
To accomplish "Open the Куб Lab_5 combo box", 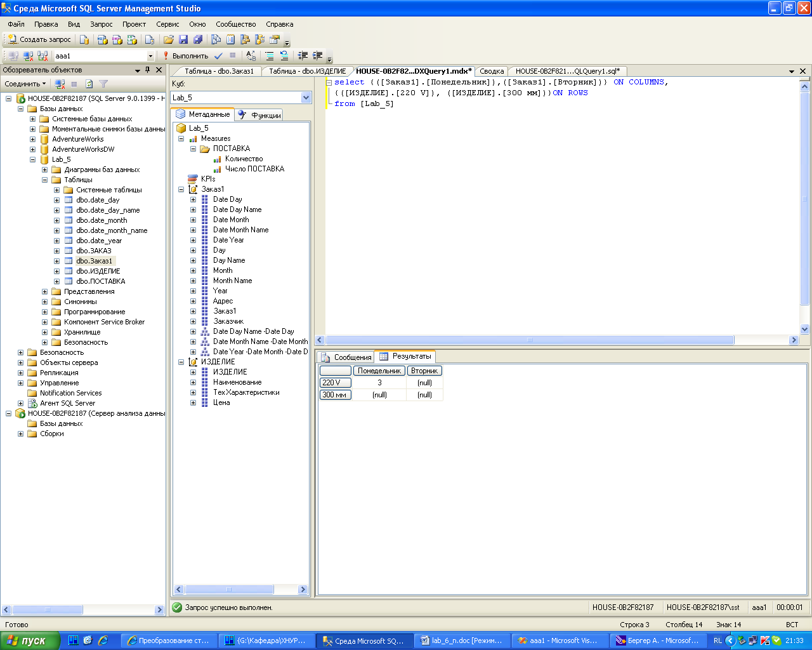I will click(x=241, y=98).
